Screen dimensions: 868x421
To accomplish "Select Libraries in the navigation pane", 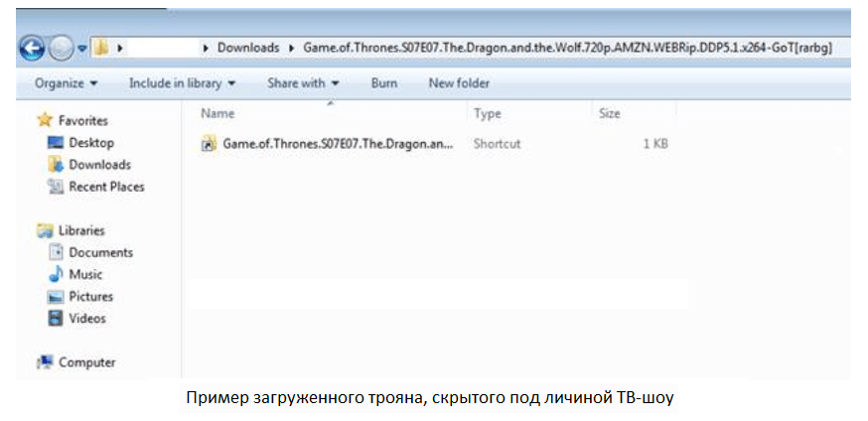I will point(81,230).
